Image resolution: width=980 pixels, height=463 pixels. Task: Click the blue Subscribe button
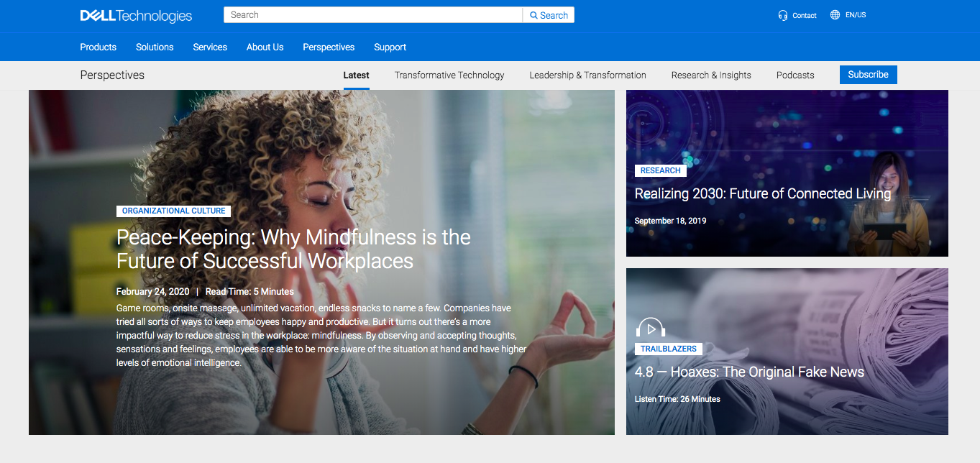pyautogui.click(x=868, y=75)
